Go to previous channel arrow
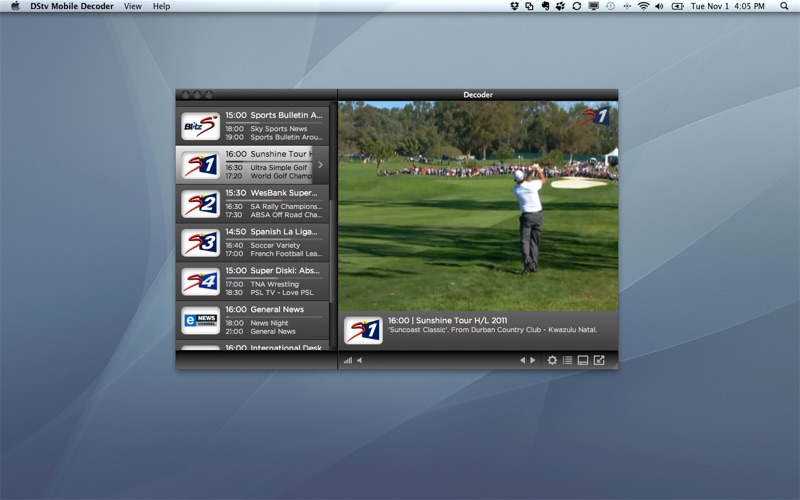800x500 pixels. pyautogui.click(x=522, y=360)
